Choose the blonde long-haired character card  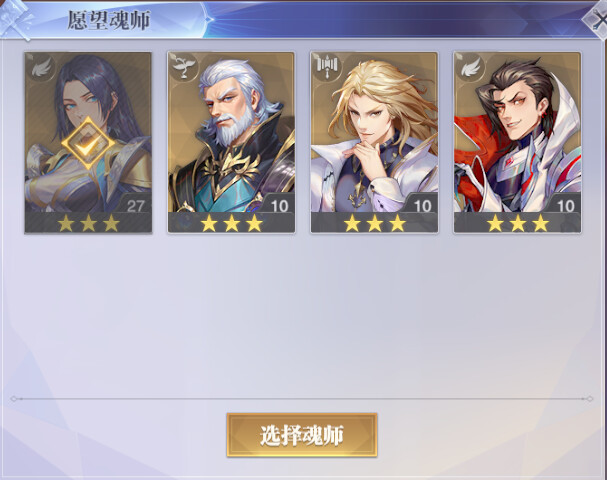374,142
